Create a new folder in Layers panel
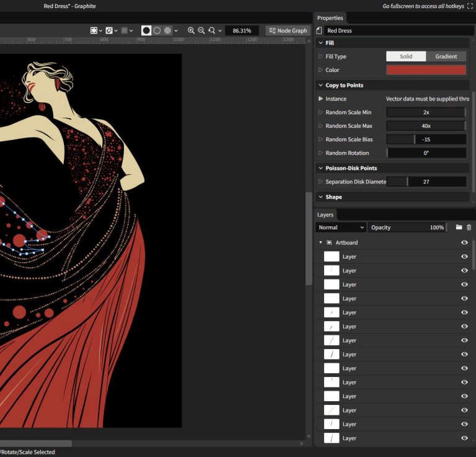Screen dimensions: 476x457 click(x=459, y=228)
